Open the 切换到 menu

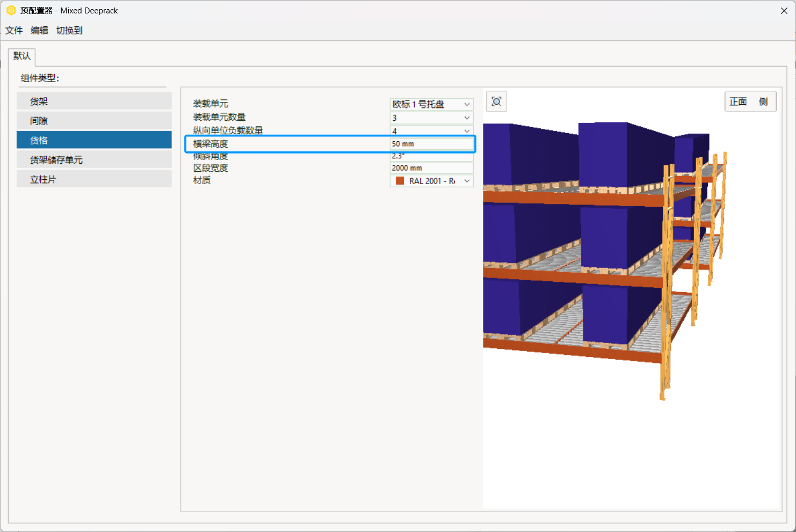point(69,31)
